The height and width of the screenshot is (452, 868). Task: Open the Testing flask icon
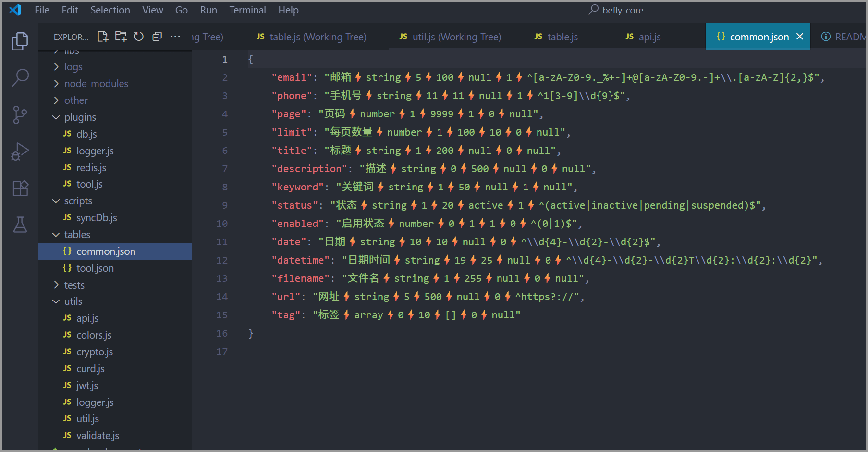tap(20, 225)
